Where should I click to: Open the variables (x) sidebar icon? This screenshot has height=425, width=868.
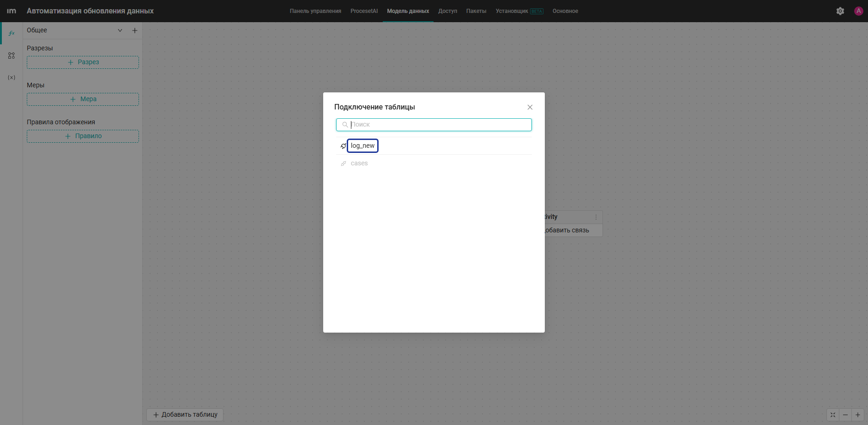click(12, 78)
